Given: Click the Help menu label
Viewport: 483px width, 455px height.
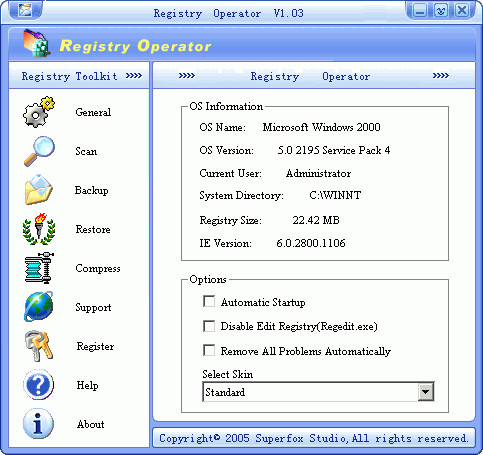Looking at the screenshot, I should click(88, 385).
